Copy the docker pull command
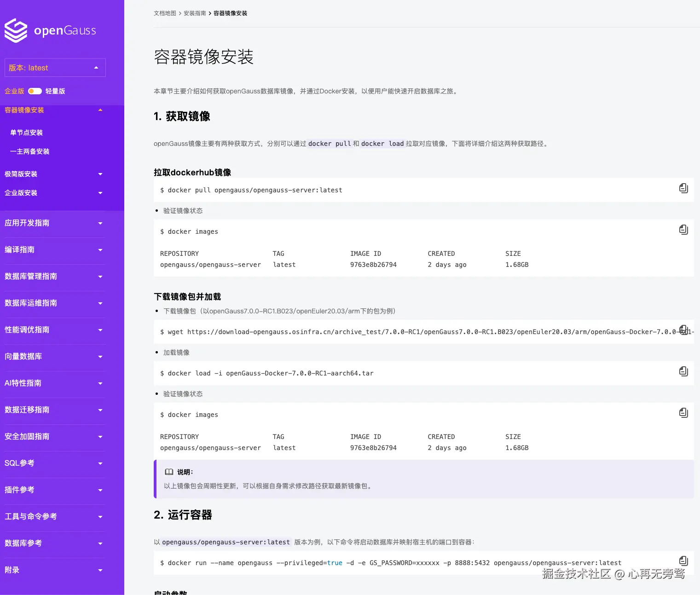This screenshot has height=595, width=700. [683, 188]
